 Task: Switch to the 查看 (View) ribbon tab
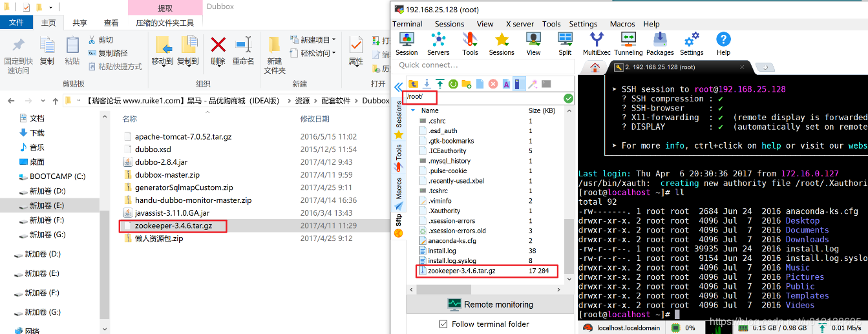[111, 23]
